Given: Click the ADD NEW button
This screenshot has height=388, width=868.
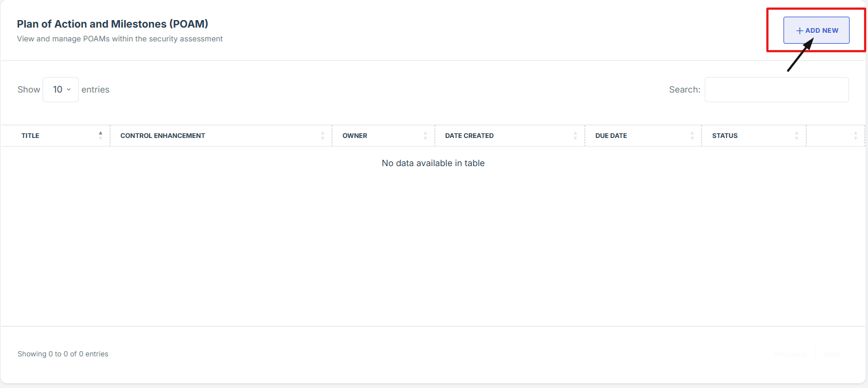Looking at the screenshot, I should coord(816,30).
